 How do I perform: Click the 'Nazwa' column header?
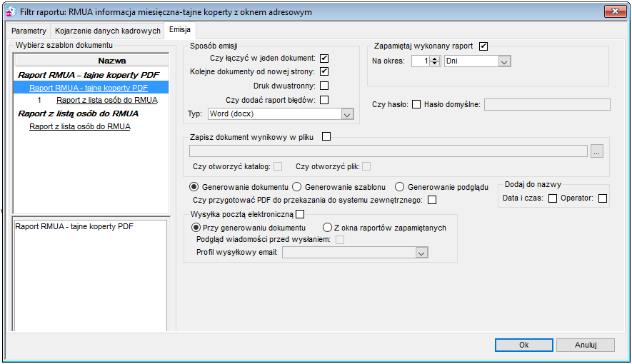pyautogui.click(x=91, y=61)
